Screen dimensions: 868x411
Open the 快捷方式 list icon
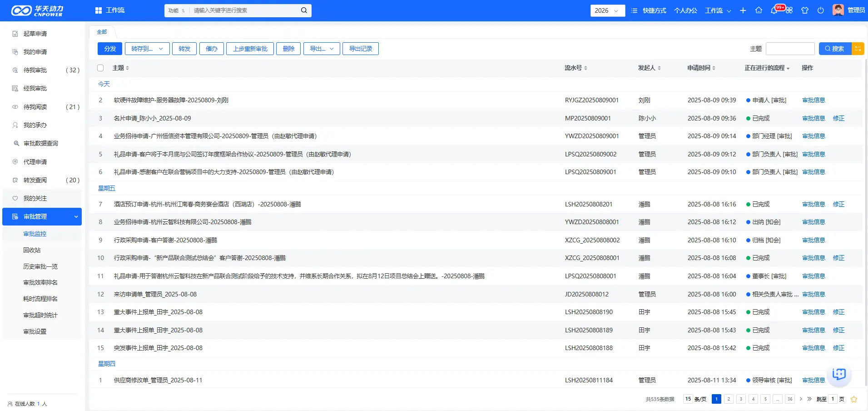pos(634,10)
